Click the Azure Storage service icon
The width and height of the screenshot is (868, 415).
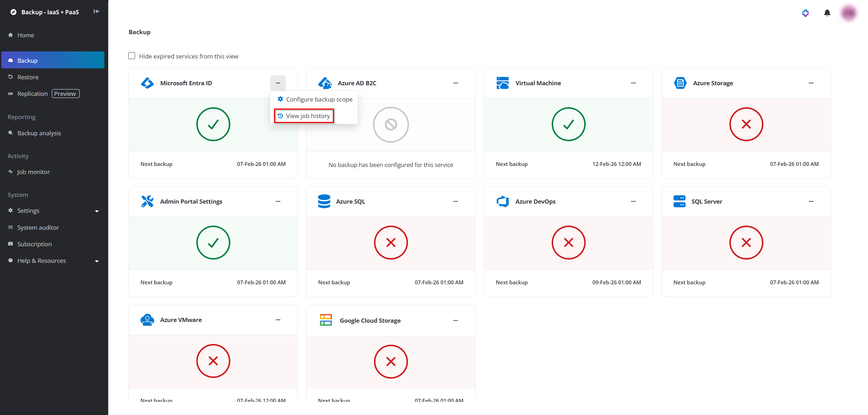pyautogui.click(x=680, y=83)
